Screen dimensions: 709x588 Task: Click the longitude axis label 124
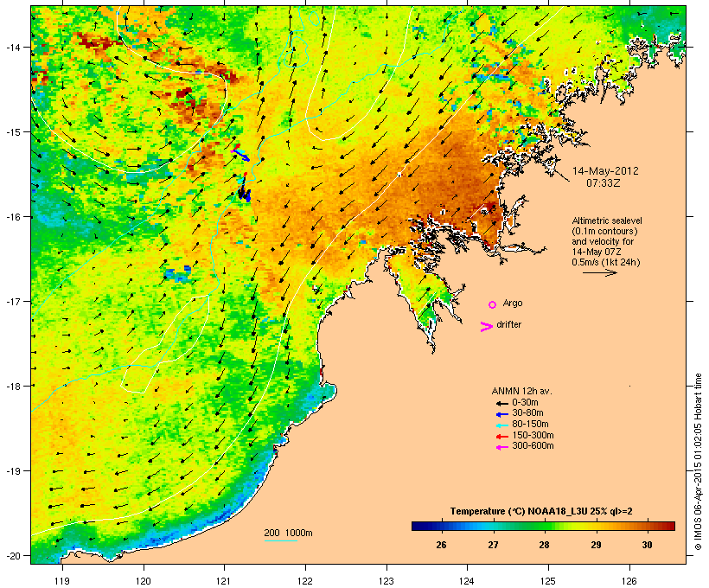click(468, 581)
